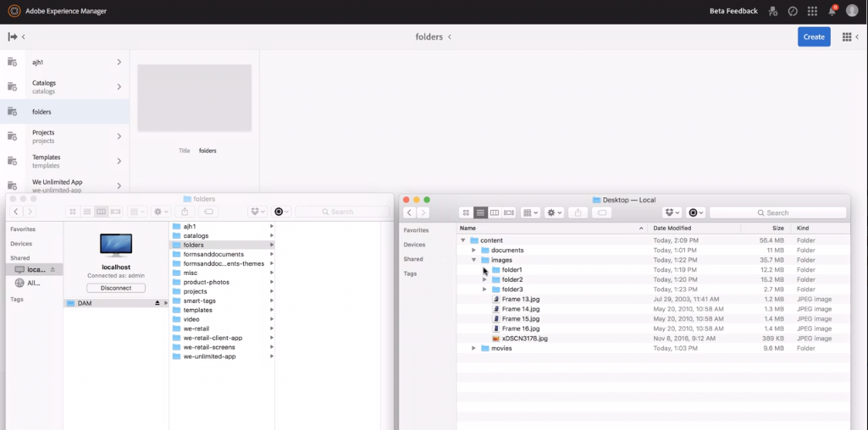Click the Catalogs folder icon in AEM

click(x=12, y=87)
